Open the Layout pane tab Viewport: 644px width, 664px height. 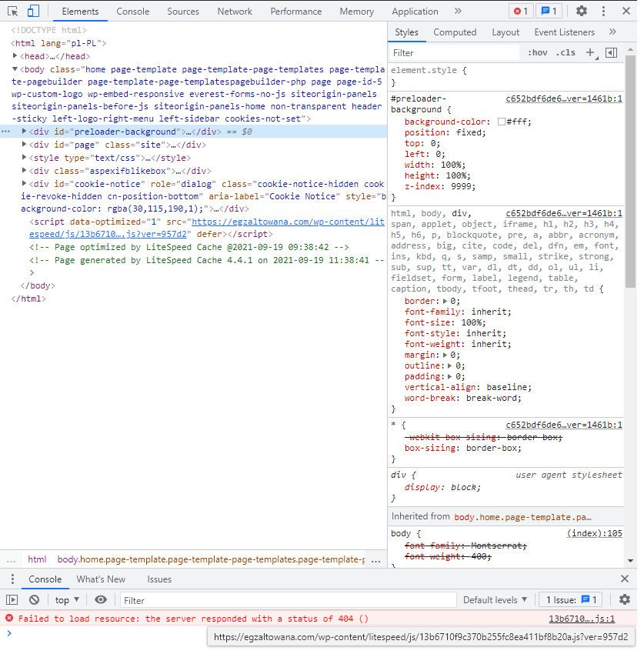coord(506,32)
